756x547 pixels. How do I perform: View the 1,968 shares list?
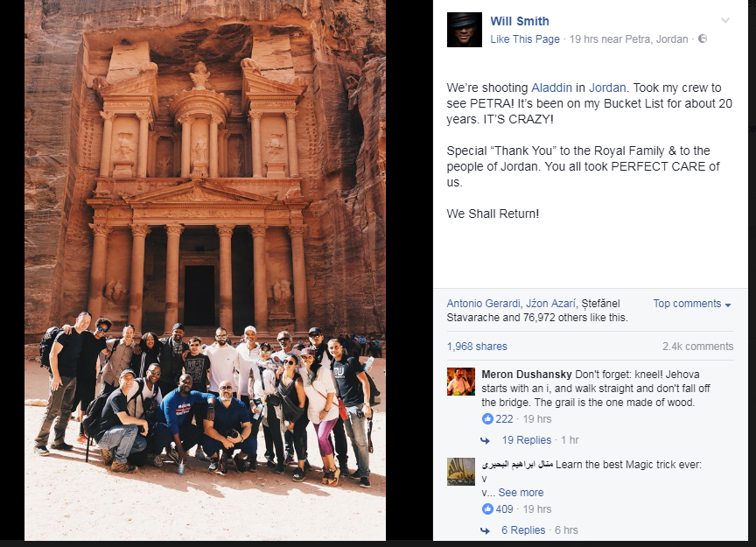click(x=477, y=347)
